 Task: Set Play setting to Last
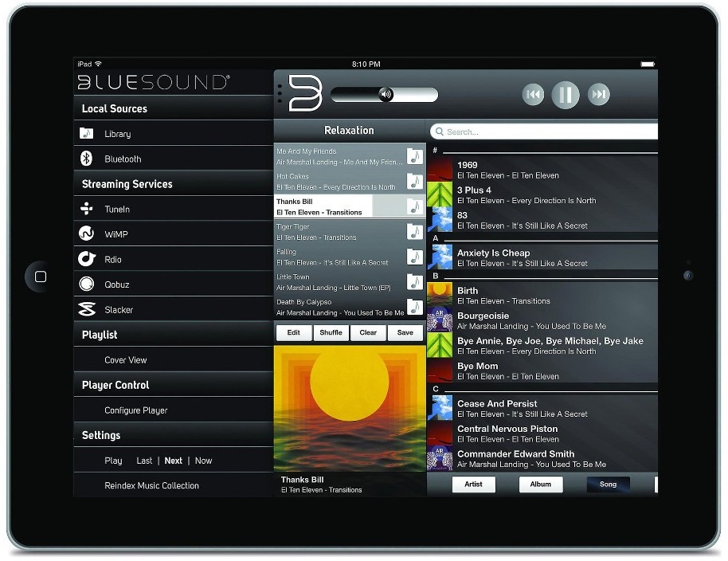(x=144, y=461)
